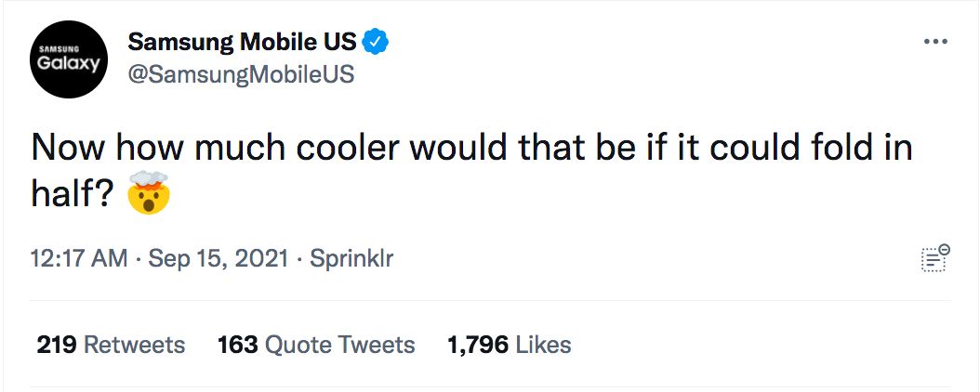
Task: Open the three-dot more options menu
Action: 935,42
